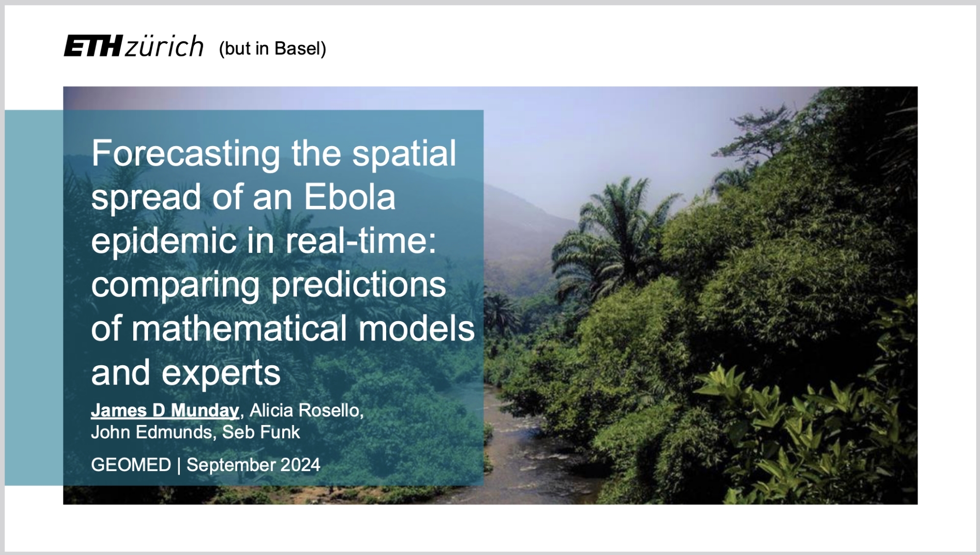
Task: Click the ETH zürich logo
Action: [133, 47]
